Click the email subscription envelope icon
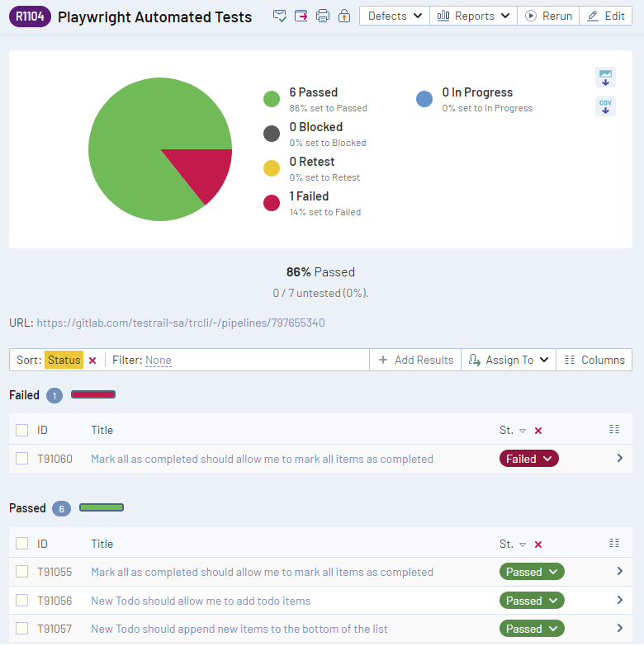 [x=280, y=16]
